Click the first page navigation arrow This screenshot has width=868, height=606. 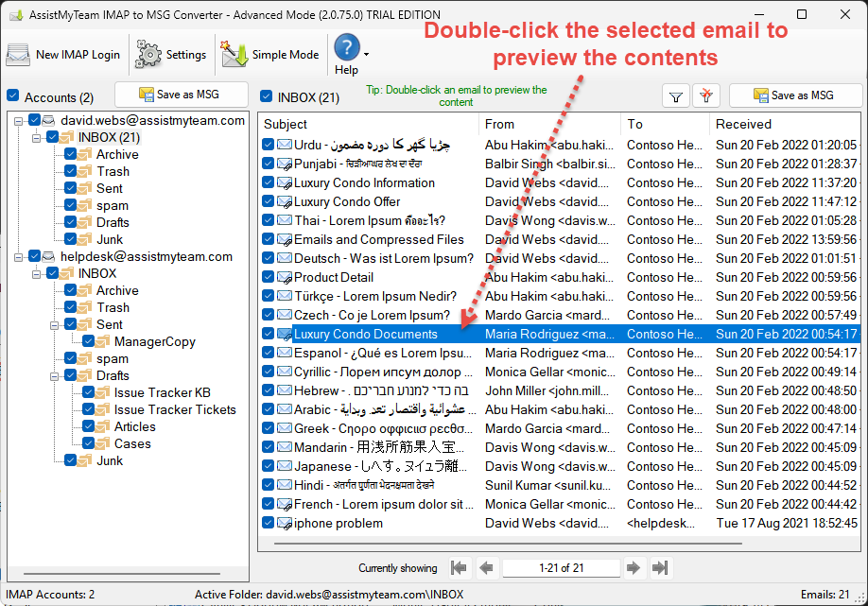pyautogui.click(x=460, y=568)
